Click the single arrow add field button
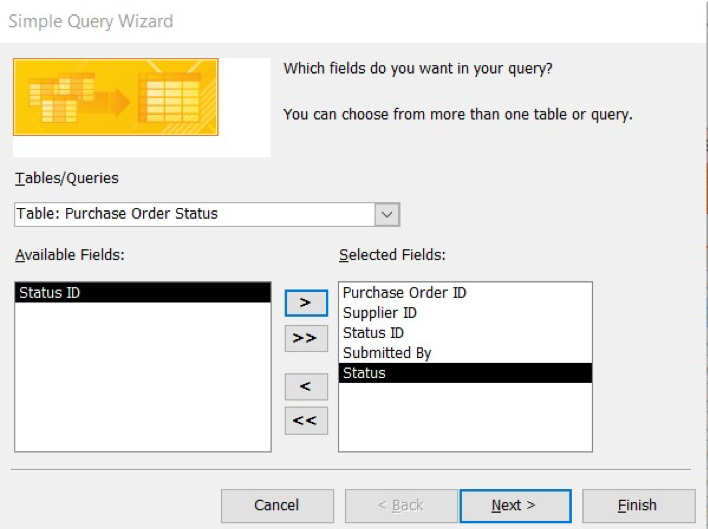 coord(306,302)
